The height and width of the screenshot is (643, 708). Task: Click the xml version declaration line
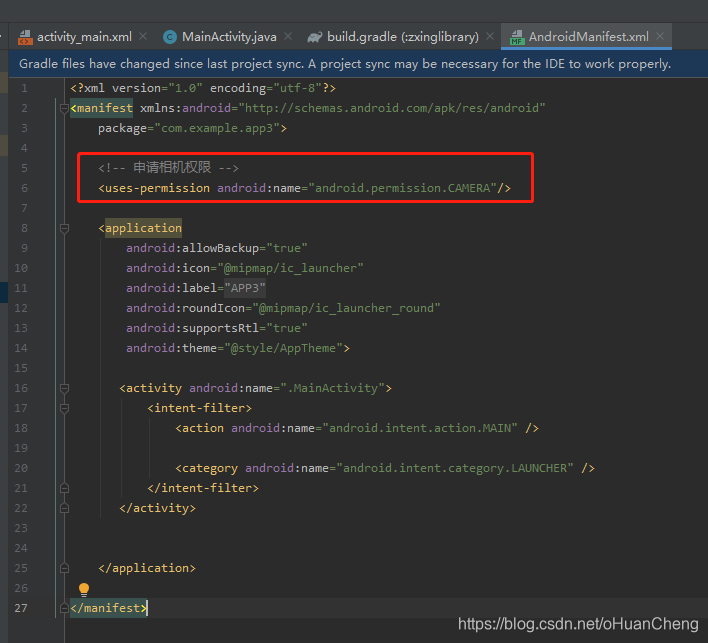pyautogui.click(x=203, y=88)
